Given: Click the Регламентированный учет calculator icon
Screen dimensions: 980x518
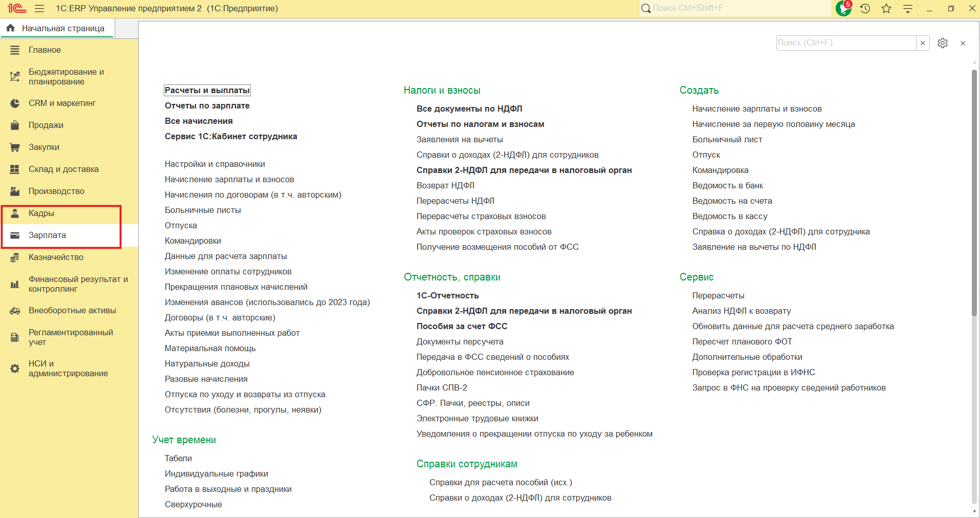Looking at the screenshot, I should click(x=15, y=337).
